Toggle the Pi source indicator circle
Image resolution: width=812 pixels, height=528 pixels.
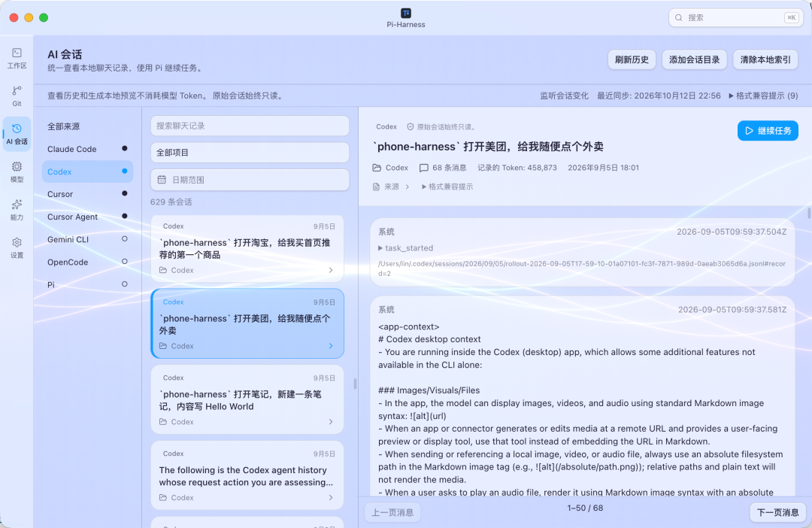[x=124, y=284]
